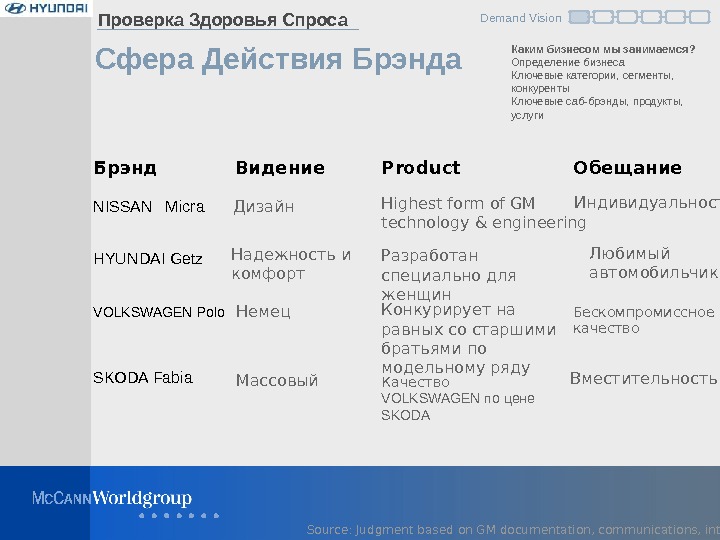Click the 'Определение бизнеса' line

568,62
